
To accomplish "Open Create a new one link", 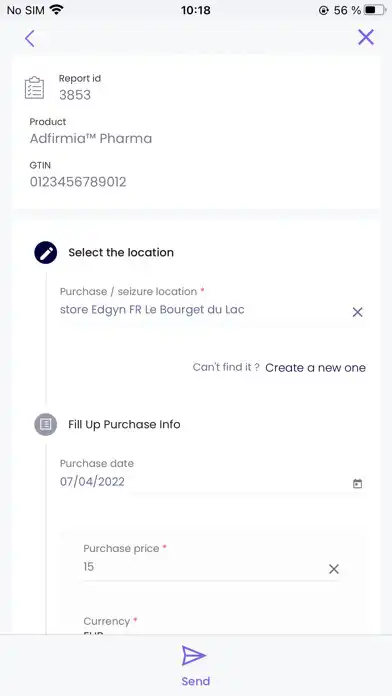I will point(316,368).
